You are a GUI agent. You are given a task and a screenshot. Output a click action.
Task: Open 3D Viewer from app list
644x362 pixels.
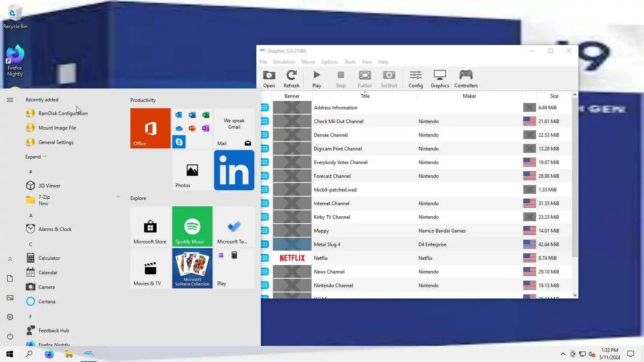click(x=72, y=186)
